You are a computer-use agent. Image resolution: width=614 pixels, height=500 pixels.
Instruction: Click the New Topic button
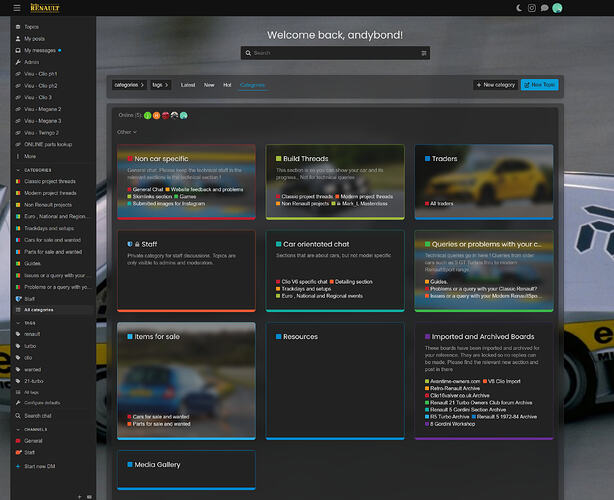coord(539,85)
